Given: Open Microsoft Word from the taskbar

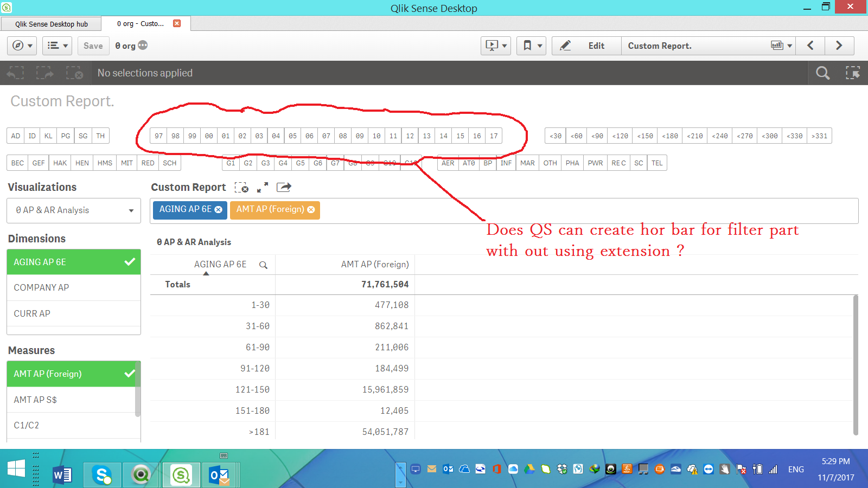Looking at the screenshot, I should (62, 476).
